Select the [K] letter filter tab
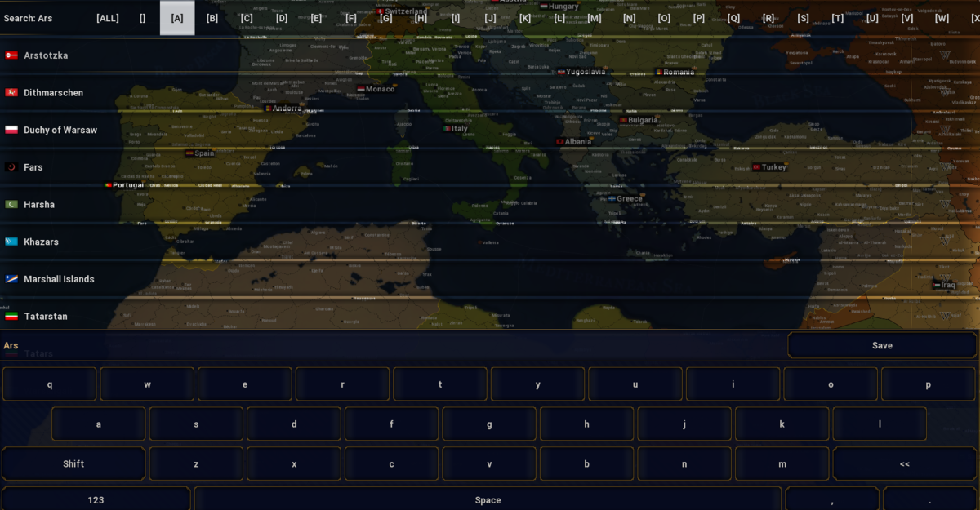The width and height of the screenshot is (980, 510). point(525,18)
